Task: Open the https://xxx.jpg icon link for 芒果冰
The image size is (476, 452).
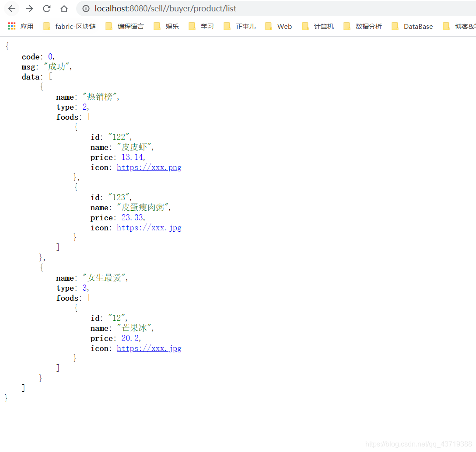Action: pyautogui.click(x=149, y=348)
